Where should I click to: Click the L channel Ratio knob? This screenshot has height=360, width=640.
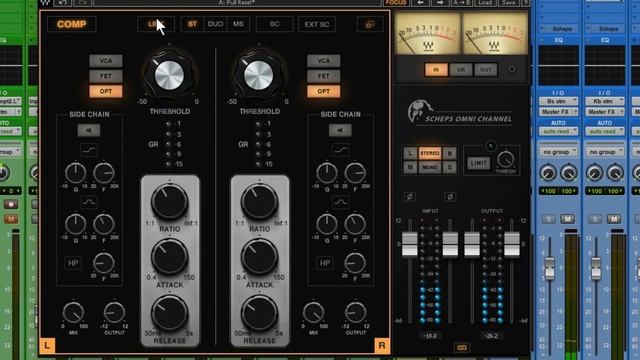pyautogui.click(x=169, y=202)
